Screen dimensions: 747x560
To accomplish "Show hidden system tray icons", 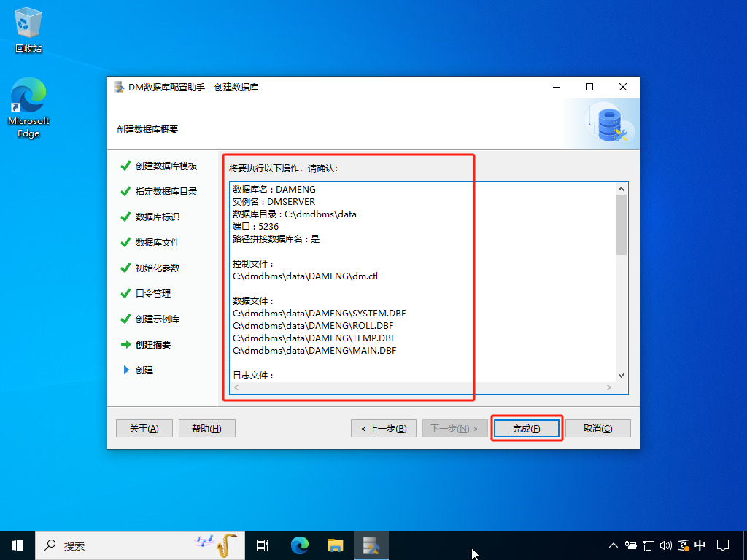I will coord(613,545).
